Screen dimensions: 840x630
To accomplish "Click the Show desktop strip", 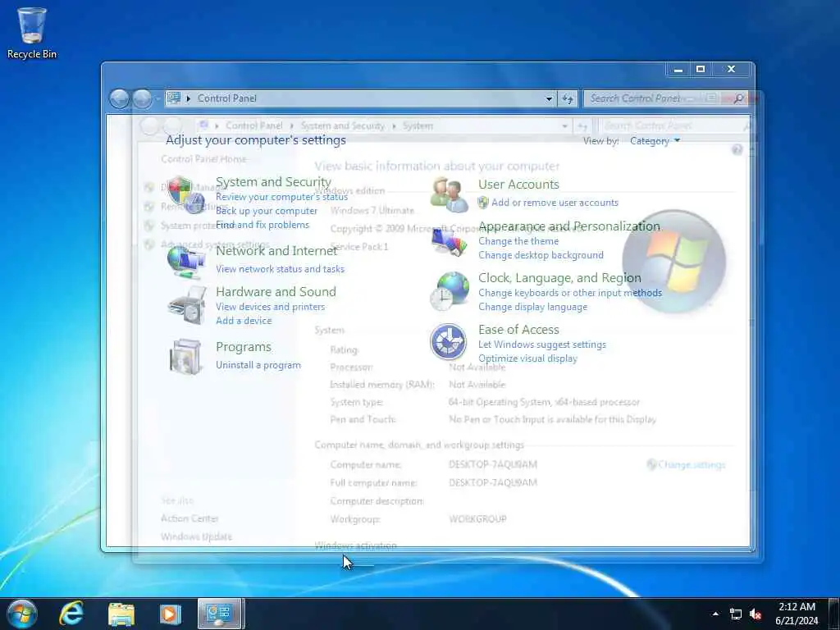I will pos(834,614).
